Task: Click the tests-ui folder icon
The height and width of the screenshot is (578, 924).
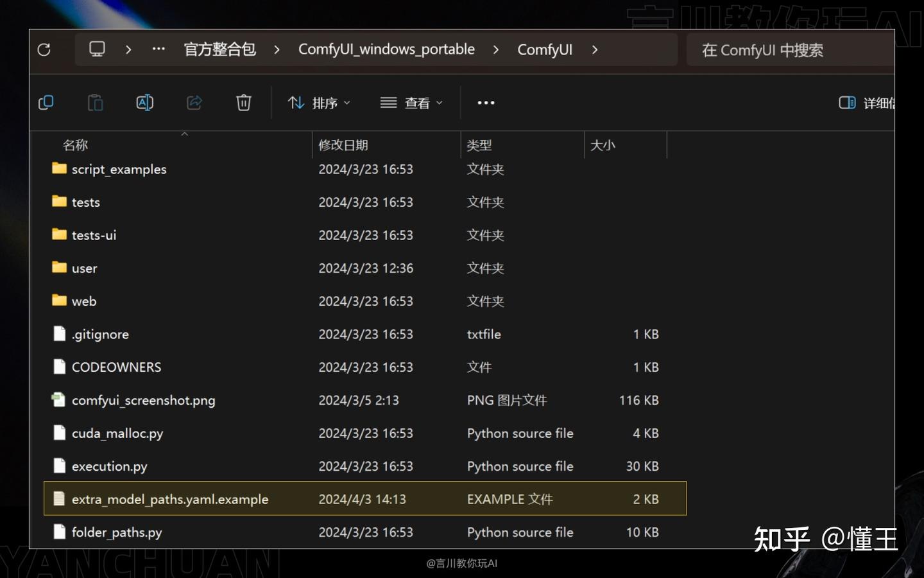Action: click(x=59, y=234)
